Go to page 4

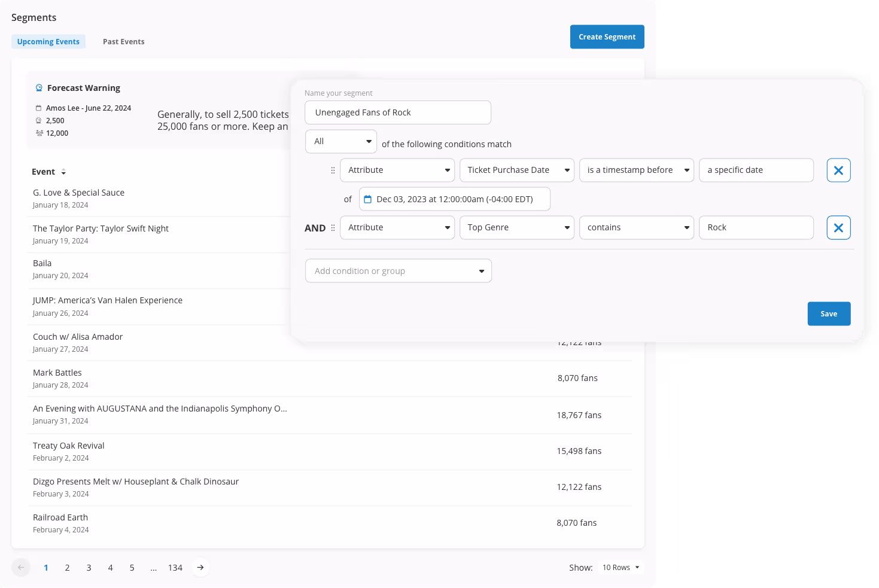click(111, 568)
